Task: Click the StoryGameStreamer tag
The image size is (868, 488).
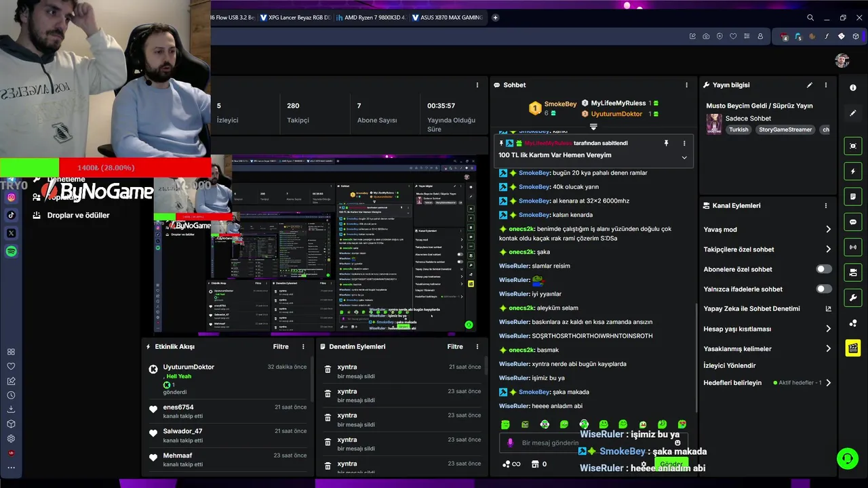Action: (x=785, y=129)
